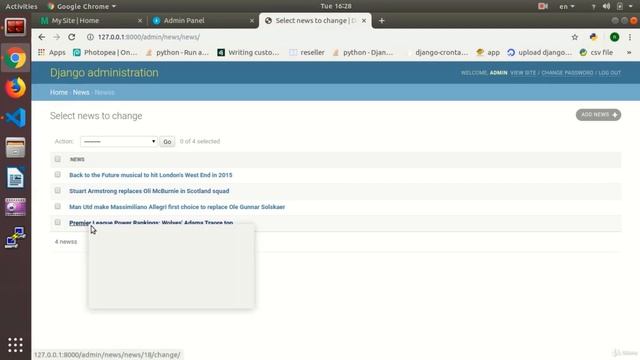Open csv file bookmark
Screen dimensions: 640x360
[597, 52]
